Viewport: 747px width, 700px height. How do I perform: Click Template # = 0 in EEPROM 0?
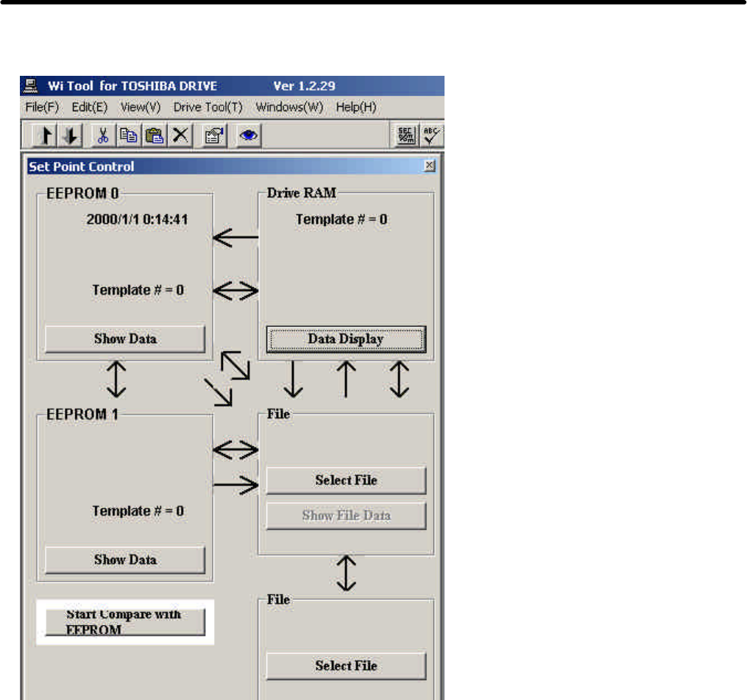(138, 290)
